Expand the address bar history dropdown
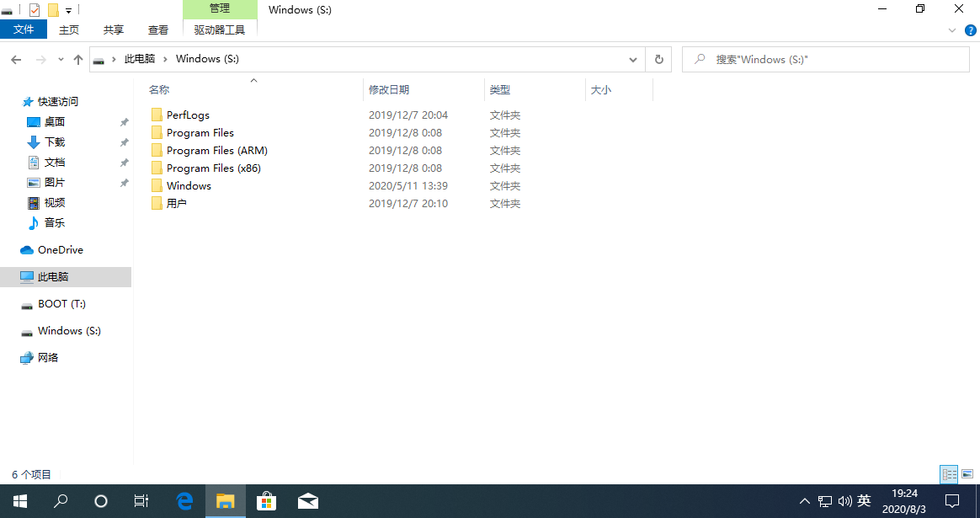Viewport: 980px width, 518px height. click(632, 60)
